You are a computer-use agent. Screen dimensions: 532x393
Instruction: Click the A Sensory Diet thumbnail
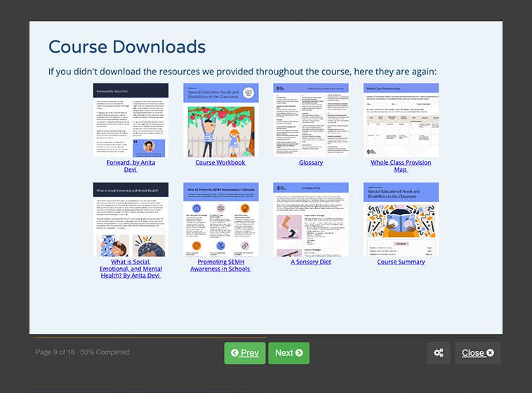click(x=311, y=220)
